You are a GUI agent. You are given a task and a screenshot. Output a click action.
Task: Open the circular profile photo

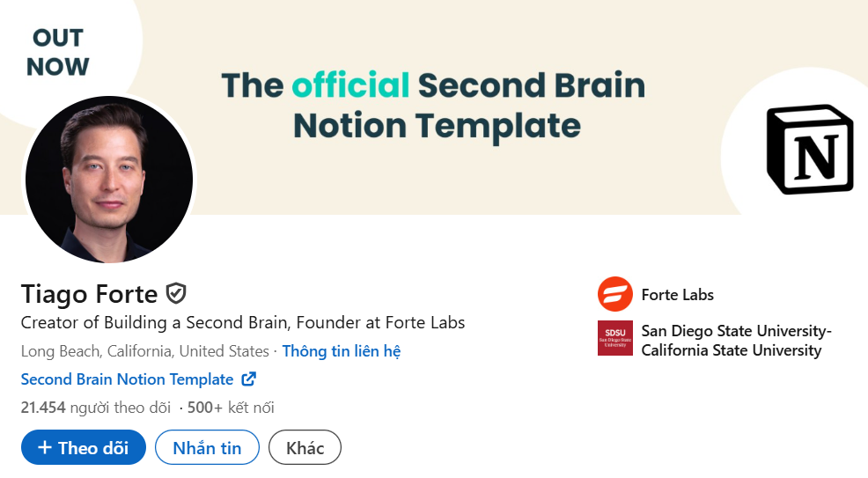109,180
